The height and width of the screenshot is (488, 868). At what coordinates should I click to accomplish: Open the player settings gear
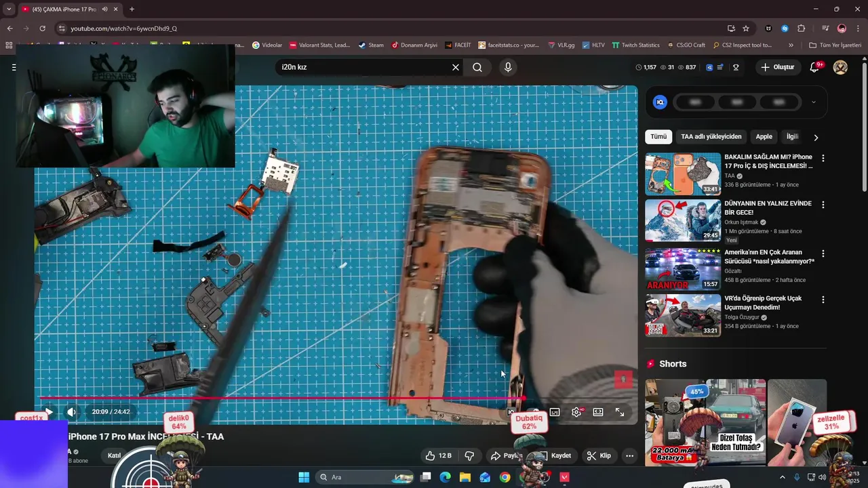coord(576,412)
